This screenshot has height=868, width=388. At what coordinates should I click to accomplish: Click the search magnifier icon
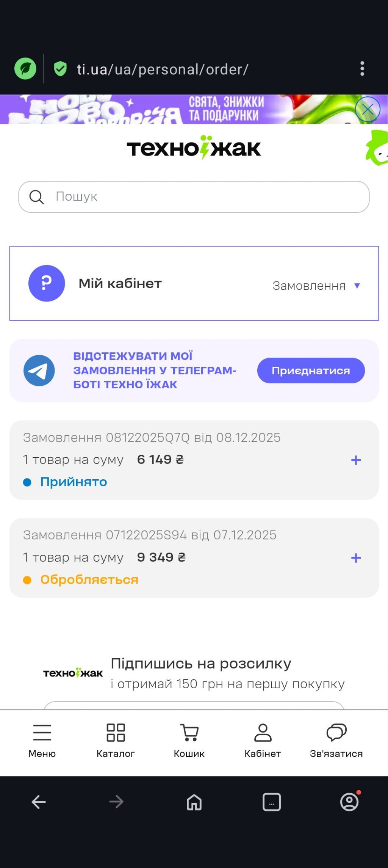37,197
